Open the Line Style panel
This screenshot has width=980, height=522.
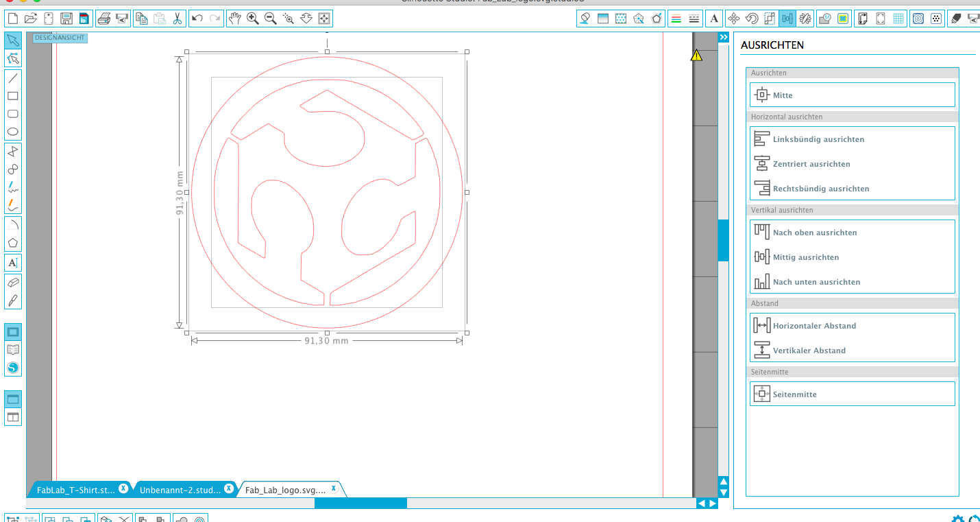click(x=694, y=19)
